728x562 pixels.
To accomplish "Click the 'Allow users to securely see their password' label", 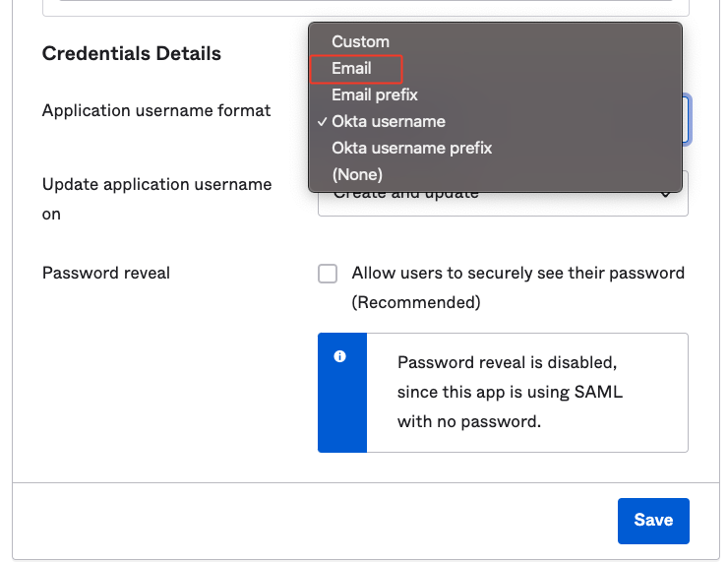I will [x=517, y=274].
